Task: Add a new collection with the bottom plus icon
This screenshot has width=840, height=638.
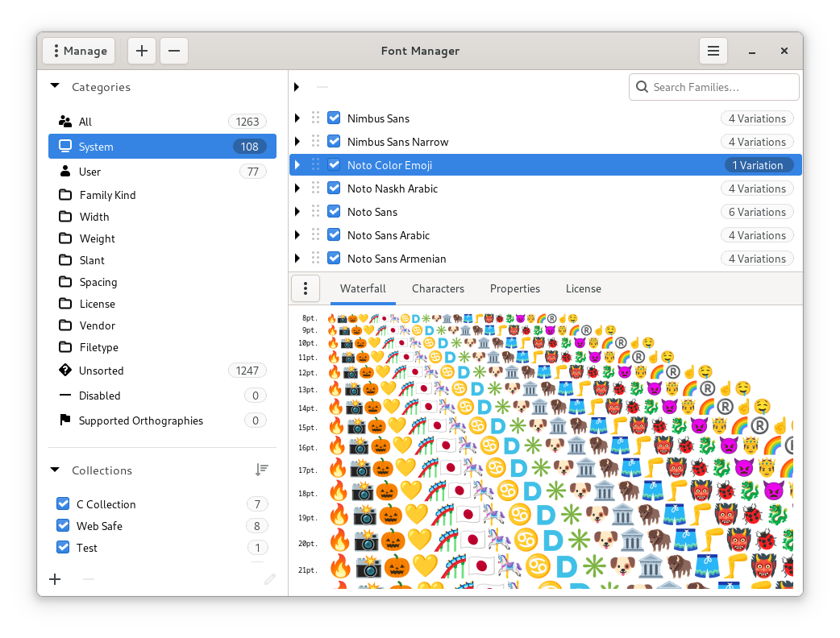Action: tap(55, 578)
